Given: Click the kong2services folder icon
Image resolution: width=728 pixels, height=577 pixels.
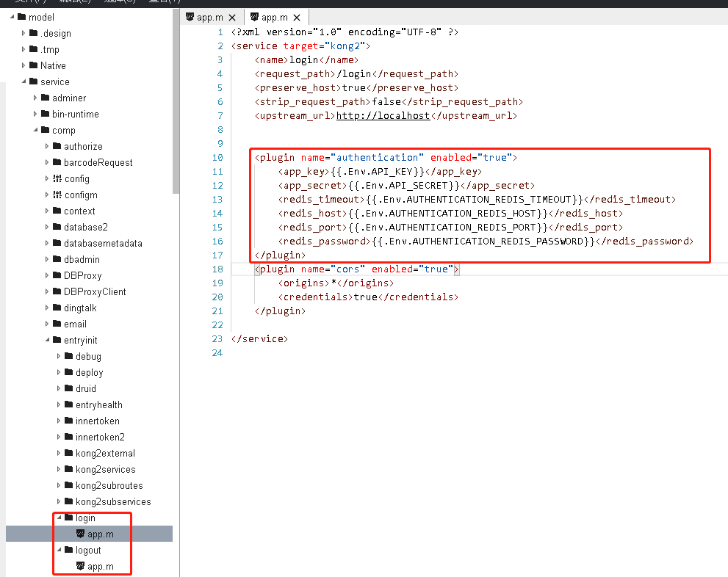Looking at the screenshot, I should (x=69, y=469).
